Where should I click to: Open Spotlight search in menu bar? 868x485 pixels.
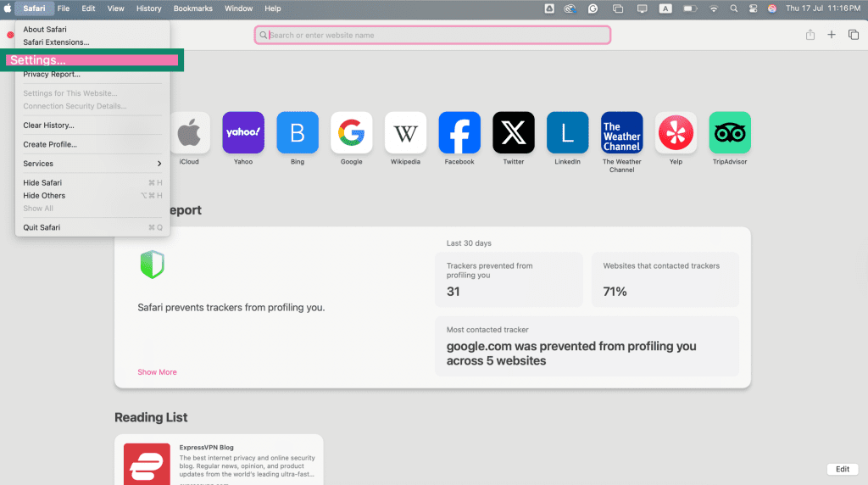click(733, 8)
